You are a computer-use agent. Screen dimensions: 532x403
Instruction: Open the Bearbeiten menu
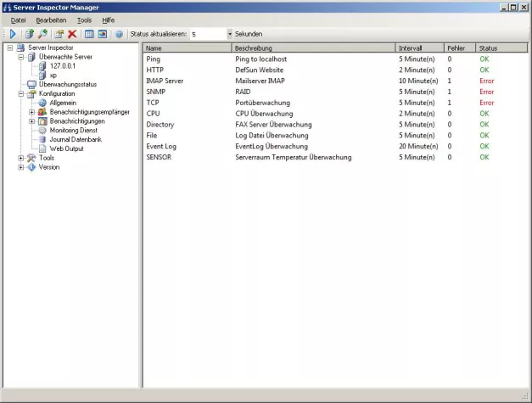pos(51,20)
